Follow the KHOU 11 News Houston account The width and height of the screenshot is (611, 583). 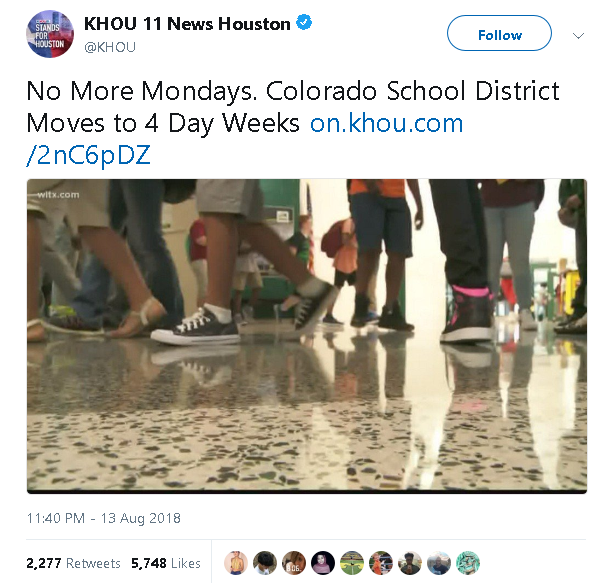click(499, 33)
